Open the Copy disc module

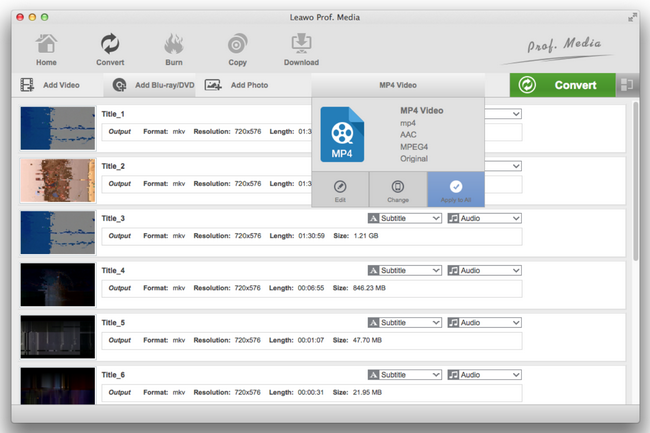click(237, 49)
